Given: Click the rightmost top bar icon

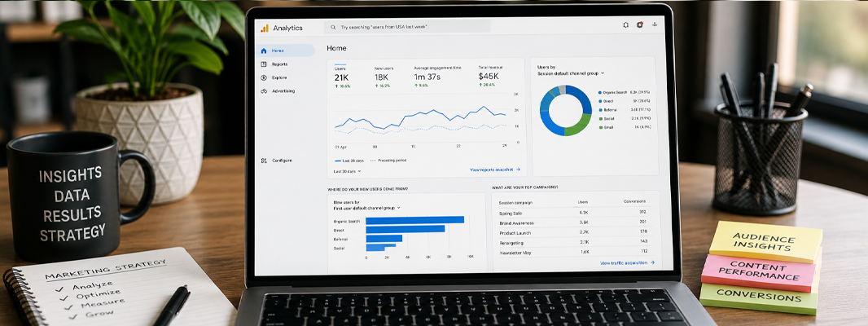Looking at the screenshot, I should 655,25.
